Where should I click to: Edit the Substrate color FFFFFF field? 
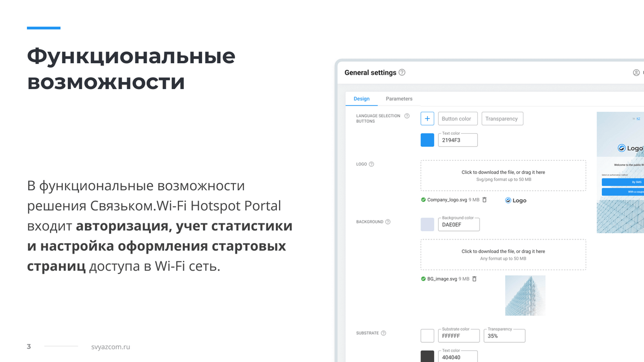(x=459, y=336)
